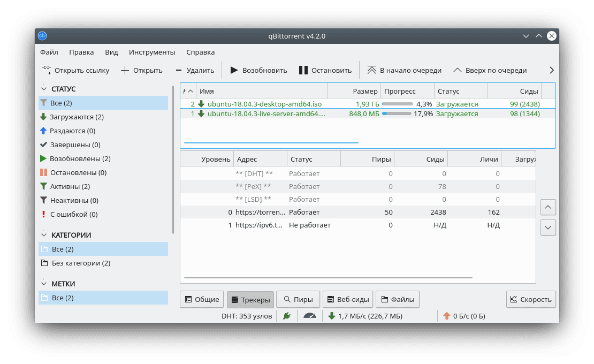Image resolution: width=594 pixels, height=364 pixels.
Task: Select the ** [PeX] ** tracker row
Action: (x=358, y=186)
